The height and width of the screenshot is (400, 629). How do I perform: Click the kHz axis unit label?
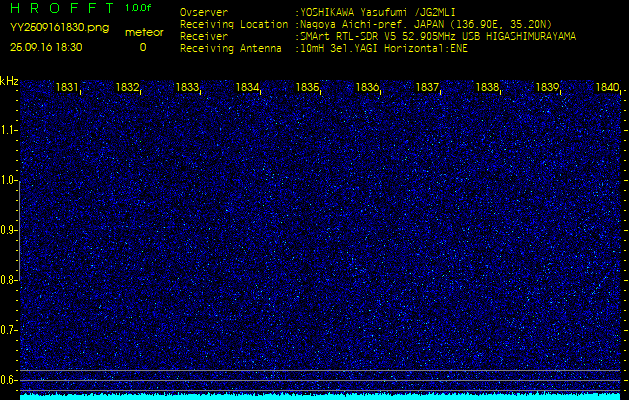(x=9, y=81)
